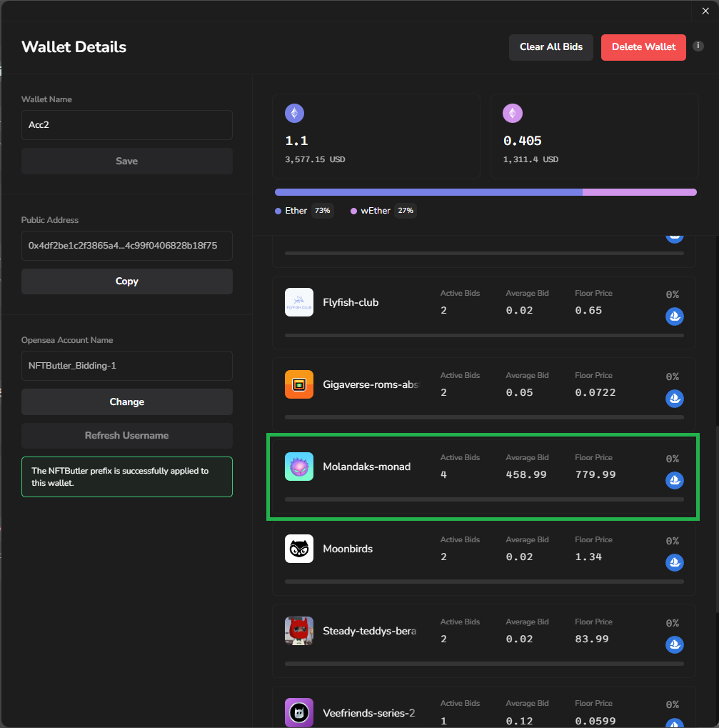This screenshot has width=719, height=728.
Task: Open Moonbirds collection on OpenSea
Action: [674, 562]
